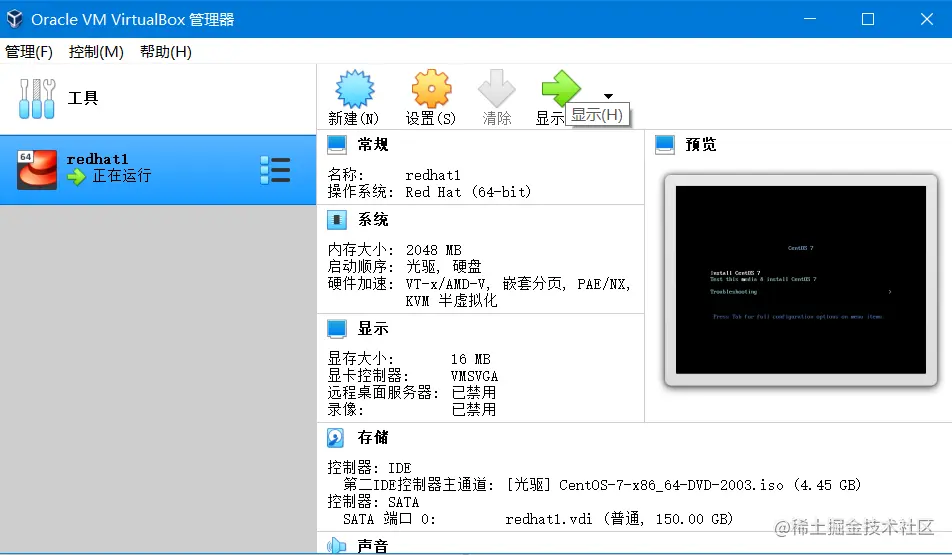The height and width of the screenshot is (555, 952).
Task: Click the VT-x/AMD-V acceleration text
Action: (447, 284)
